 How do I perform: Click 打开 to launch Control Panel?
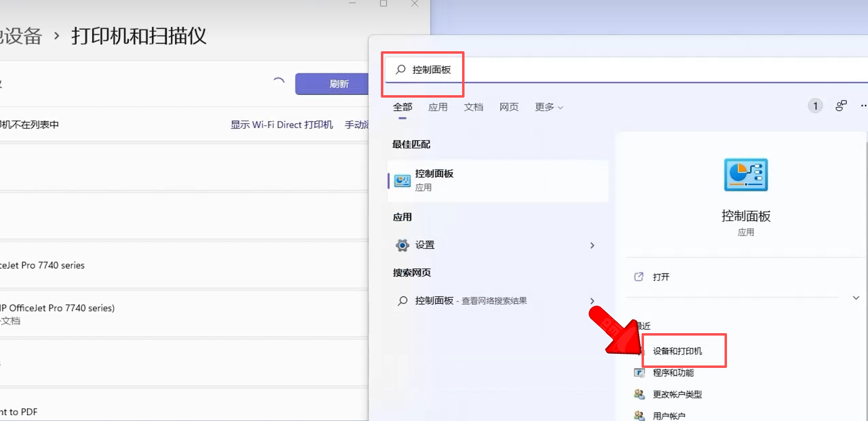pos(661,277)
